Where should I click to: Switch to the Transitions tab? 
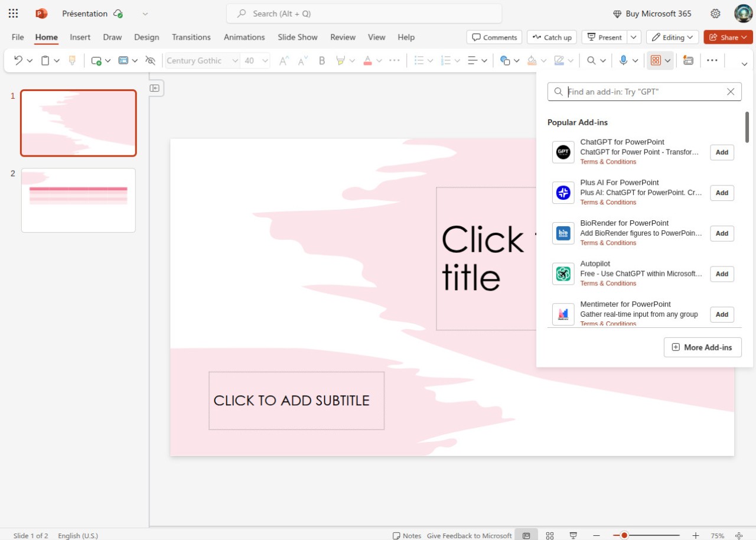click(x=191, y=37)
